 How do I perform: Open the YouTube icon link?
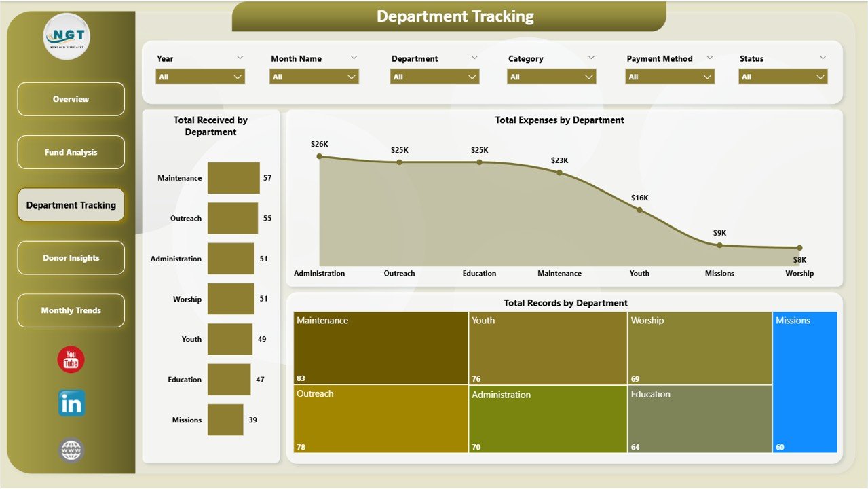pyautogui.click(x=71, y=360)
